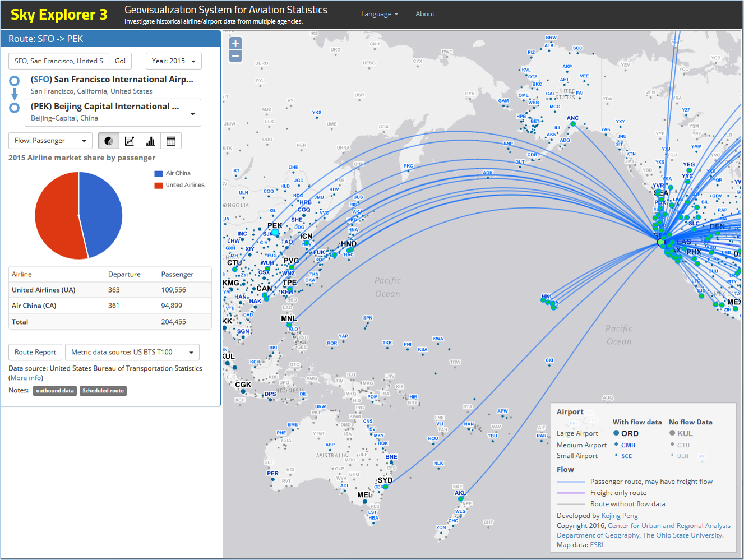Open the About page

click(425, 14)
